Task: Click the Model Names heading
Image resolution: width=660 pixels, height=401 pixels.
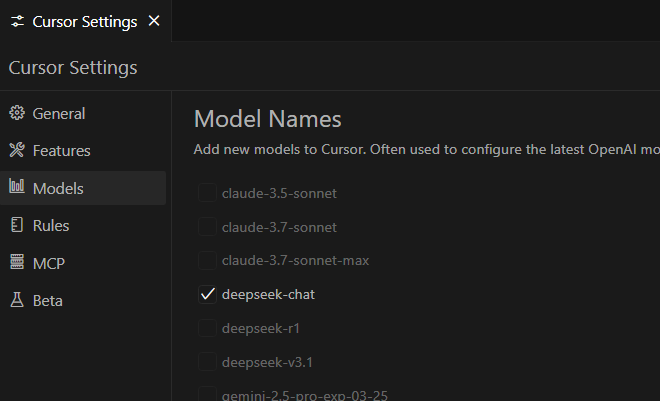Action: tap(267, 119)
